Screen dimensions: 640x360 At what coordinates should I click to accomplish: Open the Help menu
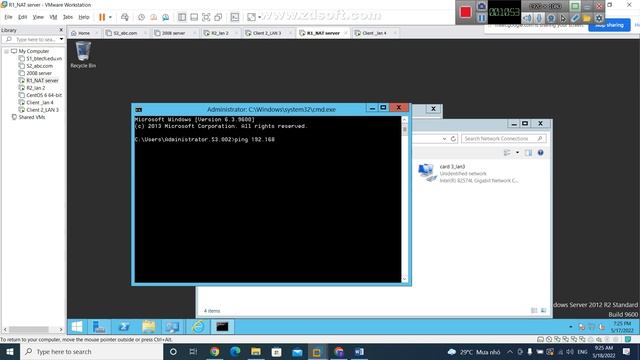[x=84, y=17]
